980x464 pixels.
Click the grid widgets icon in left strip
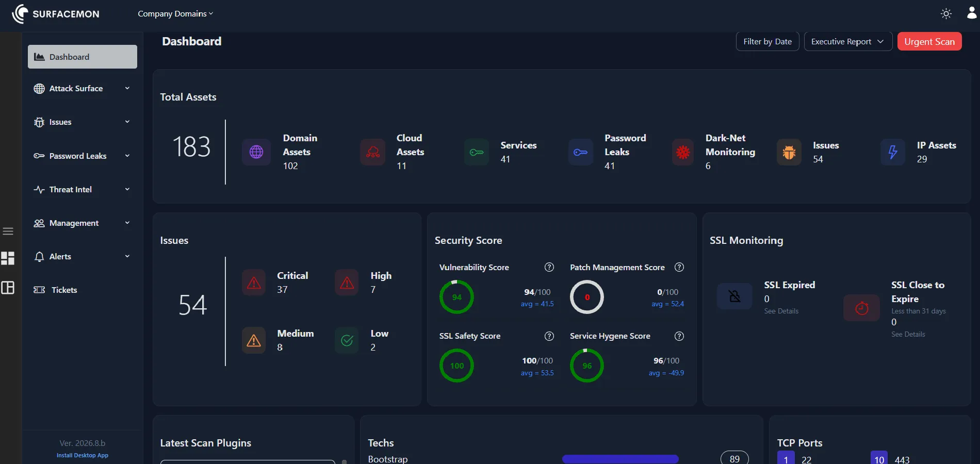coord(8,258)
